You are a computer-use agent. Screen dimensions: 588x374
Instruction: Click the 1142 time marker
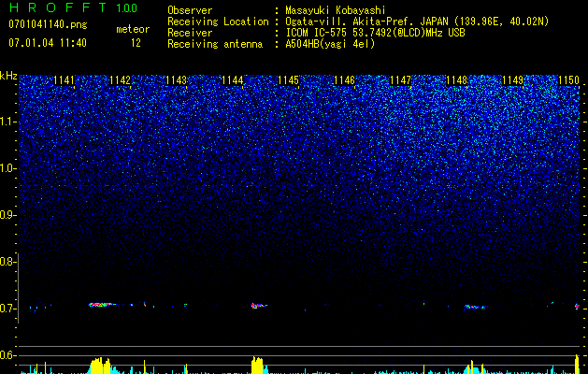tap(120, 80)
